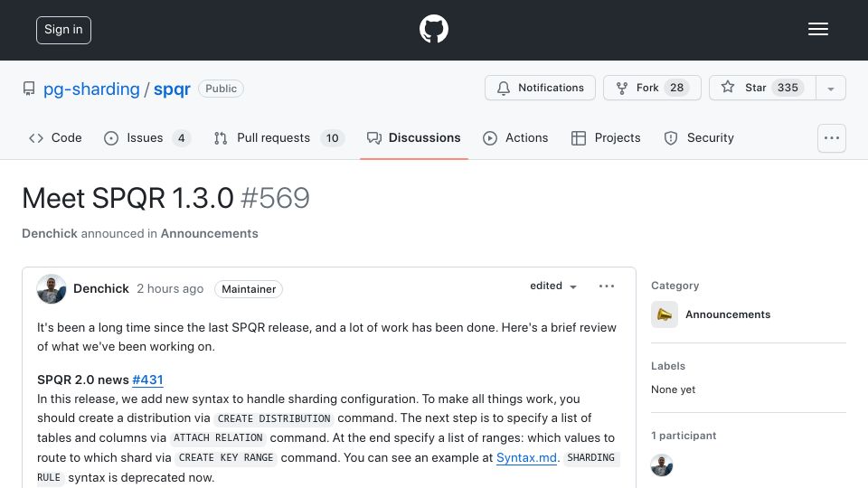Image resolution: width=868 pixels, height=488 pixels.
Task: Click the participant avatar in sidebar
Action: (662, 465)
